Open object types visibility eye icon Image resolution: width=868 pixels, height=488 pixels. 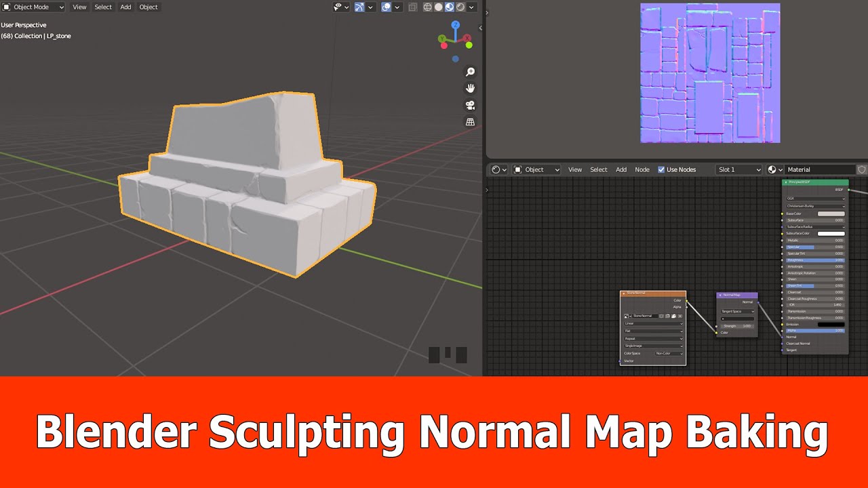click(x=338, y=7)
